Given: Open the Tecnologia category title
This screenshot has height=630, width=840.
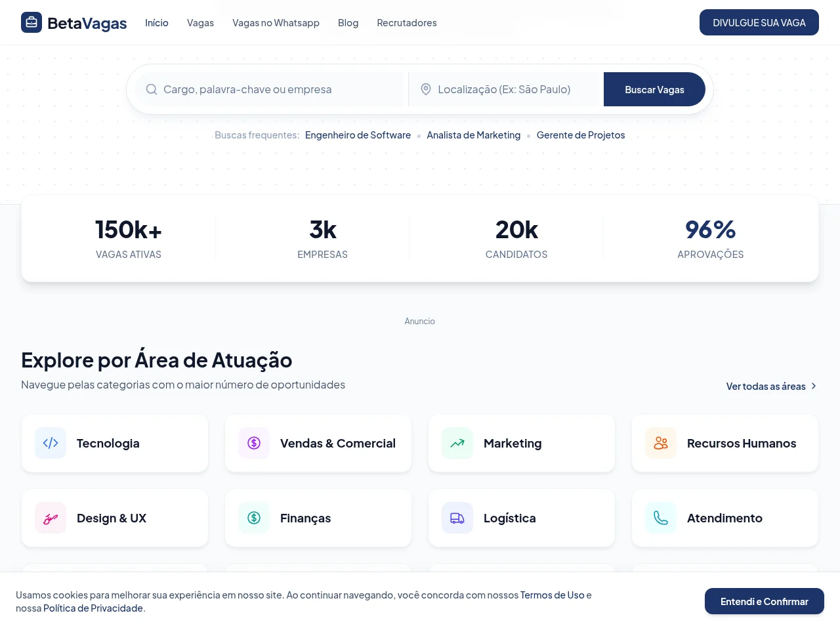Looking at the screenshot, I should coord(108,443).
